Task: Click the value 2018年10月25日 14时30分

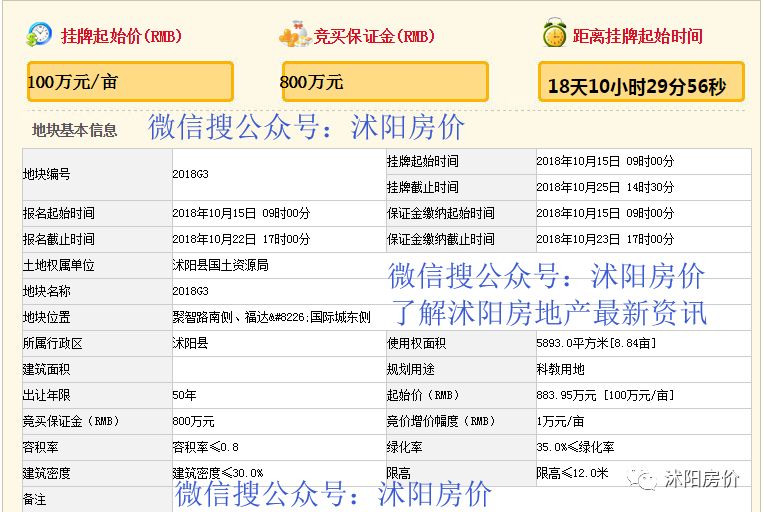Action: click(x=605, y=187)
